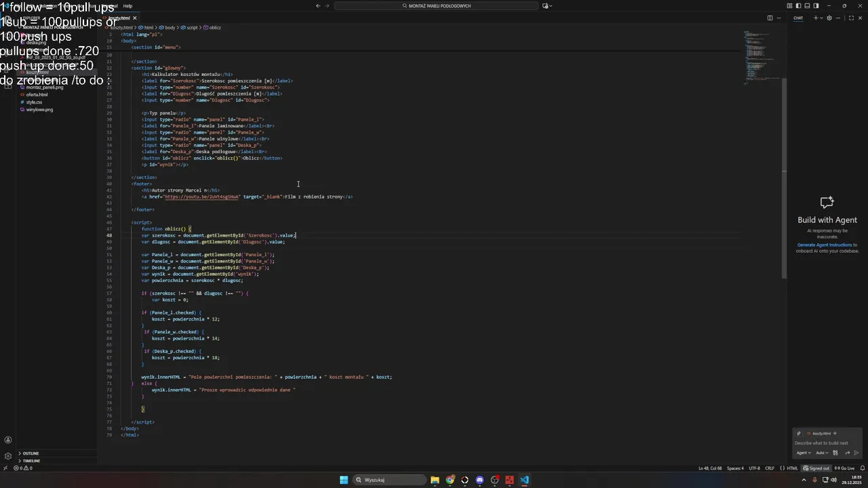Select script breadcrumb element
Viewport: 868px width, 488px height.
pos(190,28)
